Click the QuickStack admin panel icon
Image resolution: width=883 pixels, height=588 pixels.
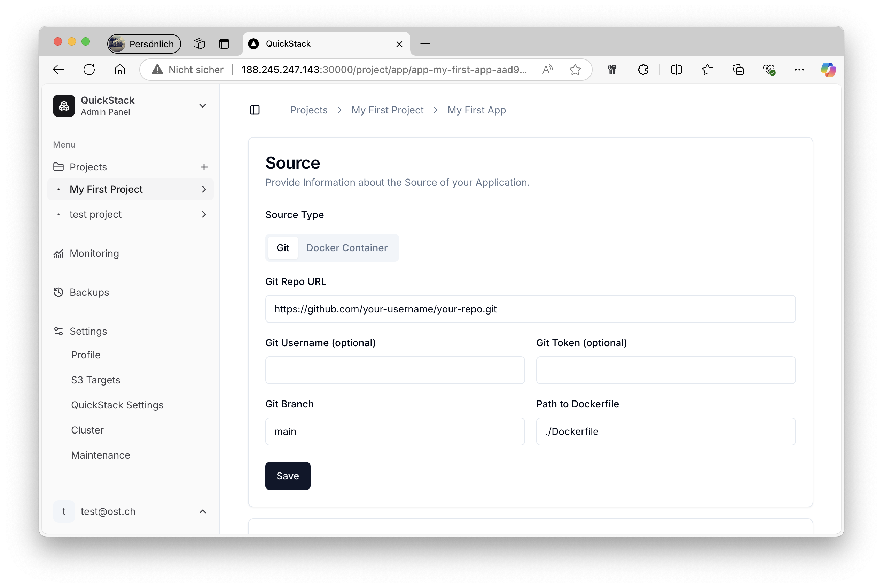click(64, 105)
